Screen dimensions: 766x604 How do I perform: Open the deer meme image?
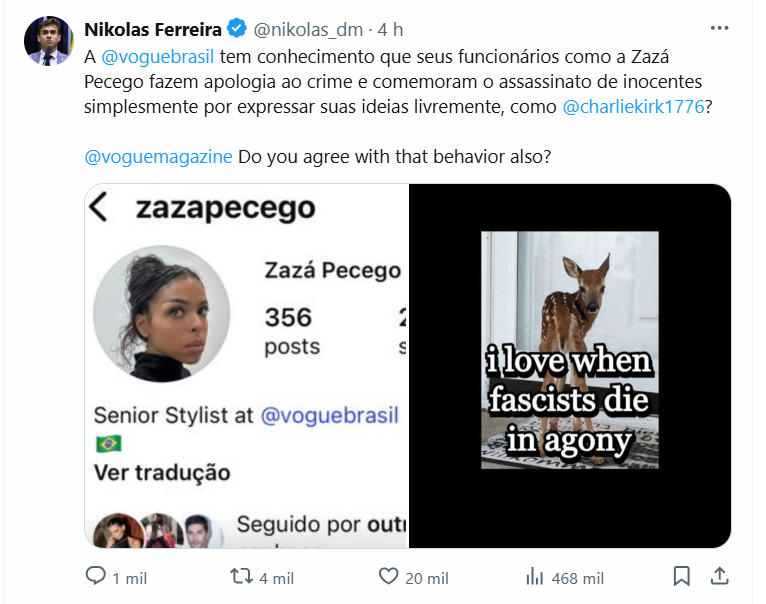pyautogui.click(x=570, y=366)
